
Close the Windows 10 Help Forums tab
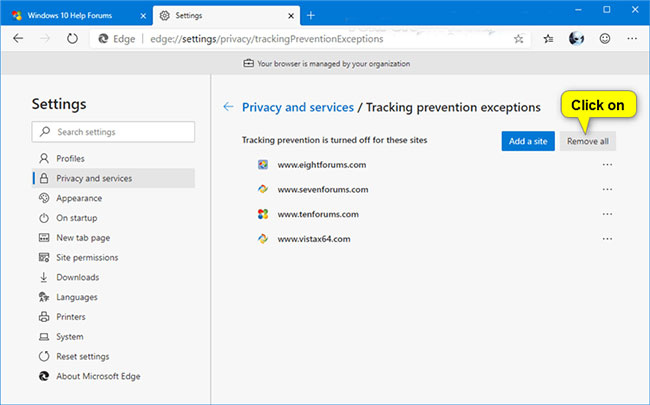[x=143, y=16]
